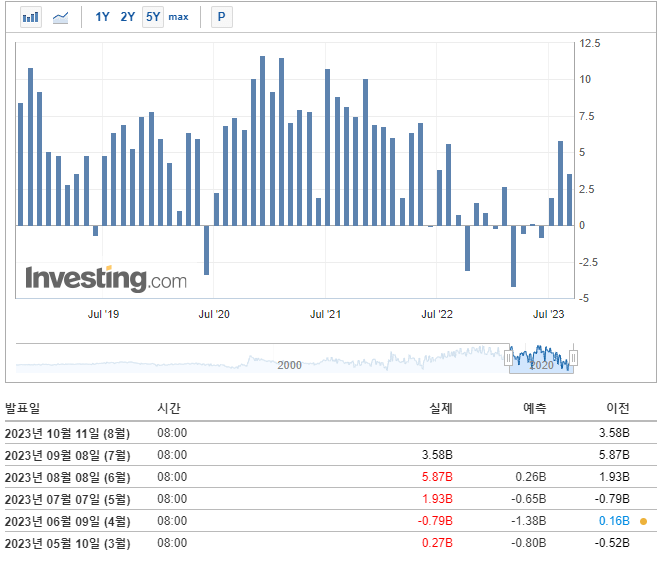The width and height of the screenshot is (664, 564).
Task: Click the P toggle button
Action: [x=221, y=17]
